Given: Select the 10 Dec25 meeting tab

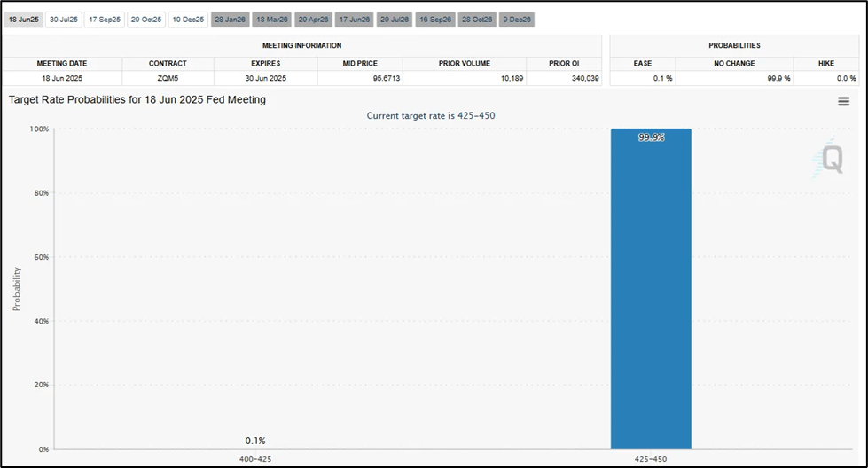Looking at the screenshot, I should pyautogui.click(x=188, y=19).
